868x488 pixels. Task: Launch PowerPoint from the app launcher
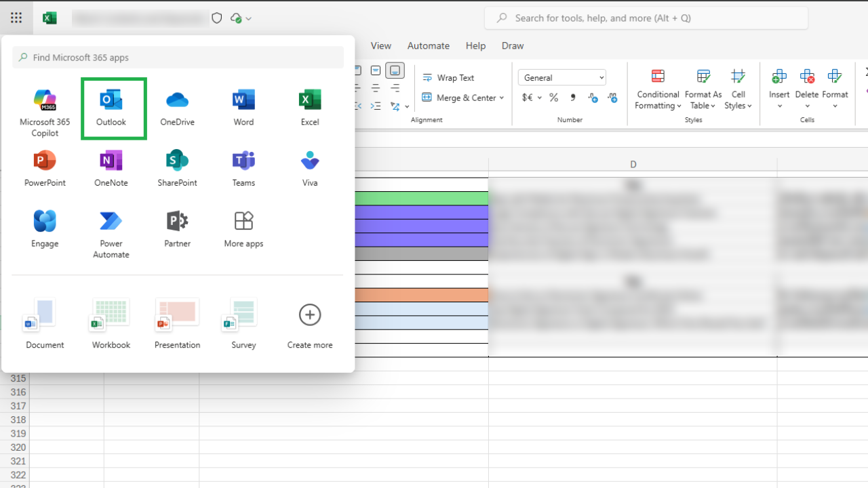pos(45,169)
